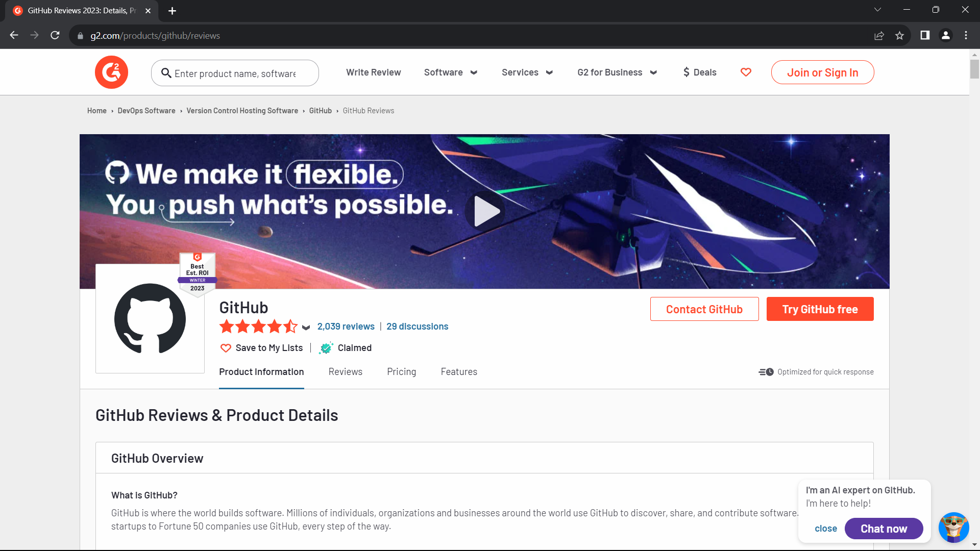Click the browser forward arrow
This screenshot has width=980, height=551.
coord(34,35)
